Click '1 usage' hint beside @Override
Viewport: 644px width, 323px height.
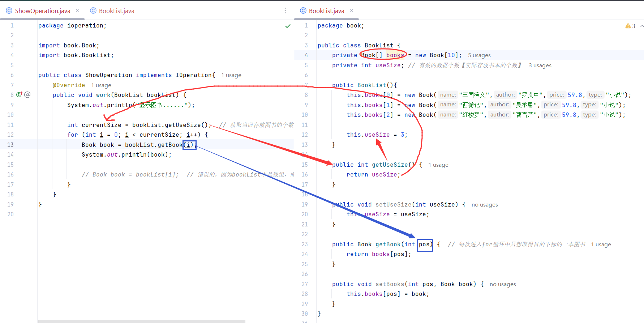pos(101,85)
